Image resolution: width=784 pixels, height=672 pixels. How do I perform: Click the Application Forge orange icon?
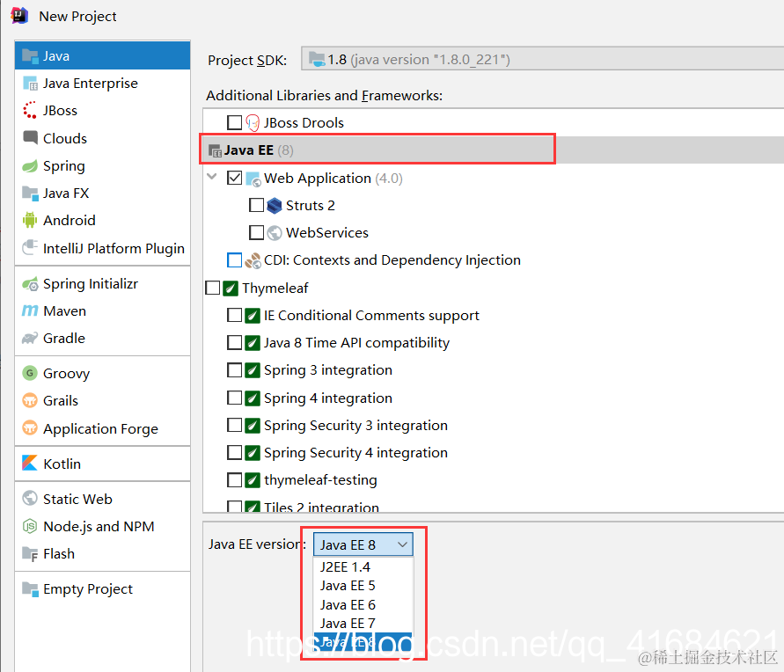[x=30, y=428]
